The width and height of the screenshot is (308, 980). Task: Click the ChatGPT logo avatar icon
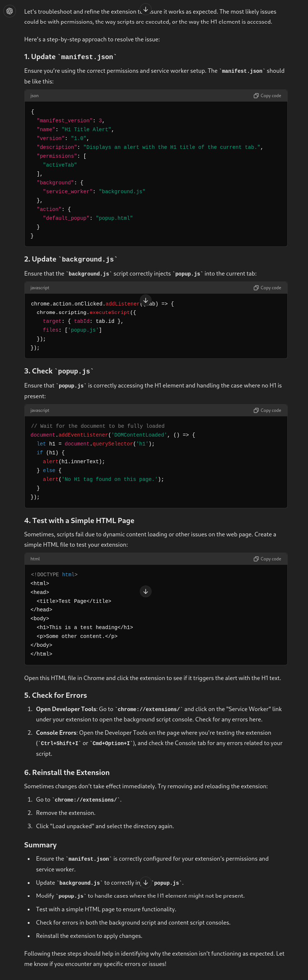tap(10, 11)
